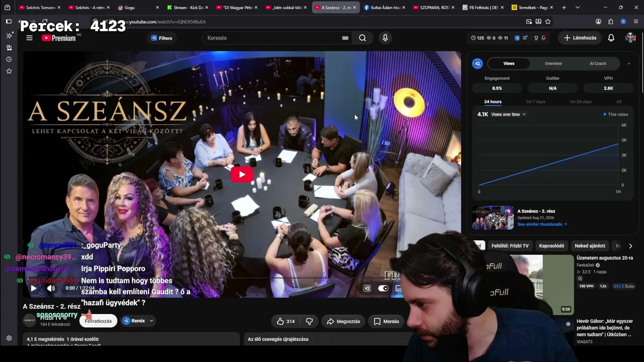Click the A Szeánsz thumbnail in vidIQ panel
The image size is (644, 362).
[x=493, y=217]
